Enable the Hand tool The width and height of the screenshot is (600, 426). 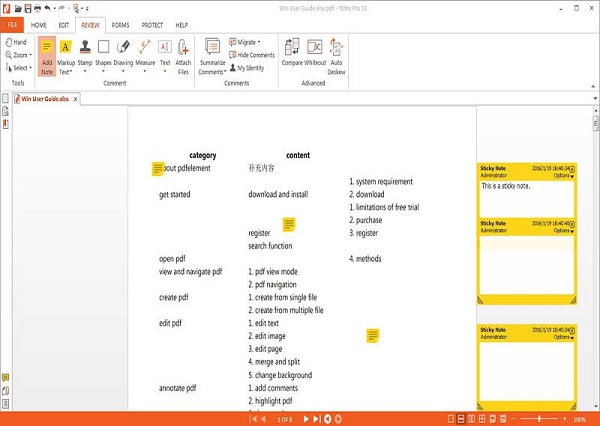pyautogui.click(x=16, y=42)
